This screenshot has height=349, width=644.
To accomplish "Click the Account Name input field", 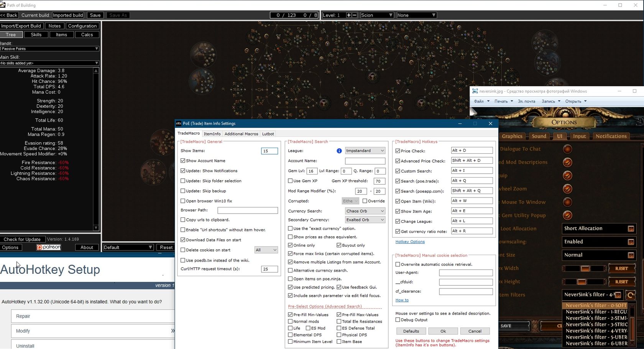I will [x=365, y=161].
